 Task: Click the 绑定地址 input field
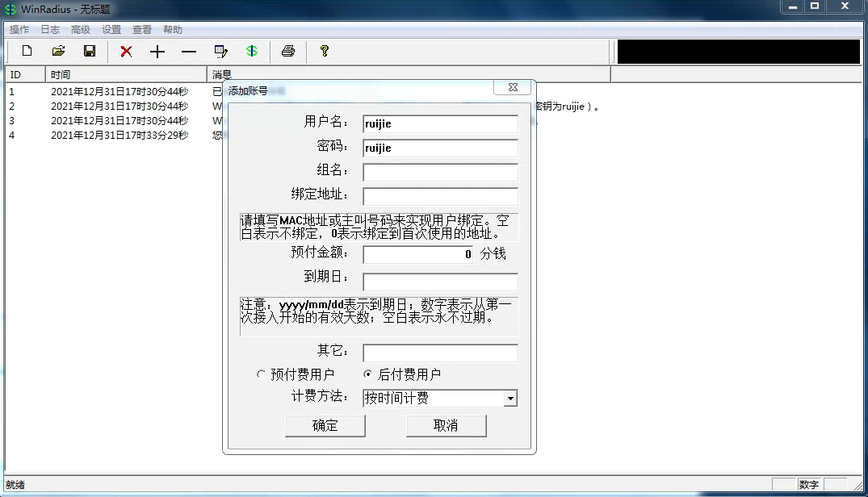click(440, 196)
